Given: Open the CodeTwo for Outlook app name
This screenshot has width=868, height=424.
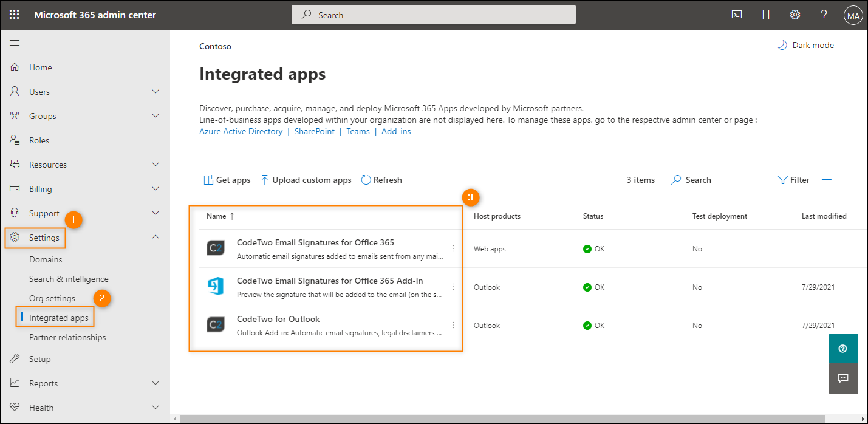Looking at the screenshot, I should pos(278,319).
